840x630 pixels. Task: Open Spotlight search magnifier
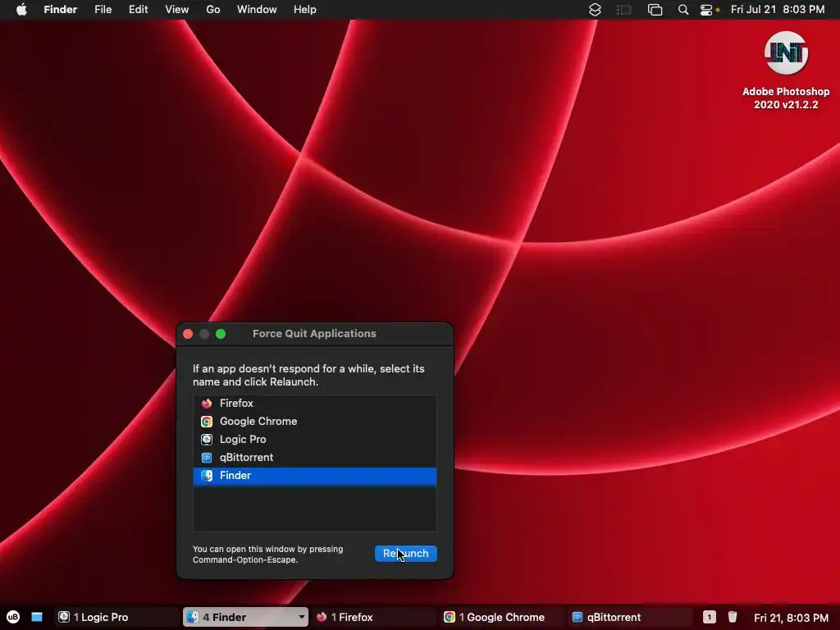click(x=683, y=10)
